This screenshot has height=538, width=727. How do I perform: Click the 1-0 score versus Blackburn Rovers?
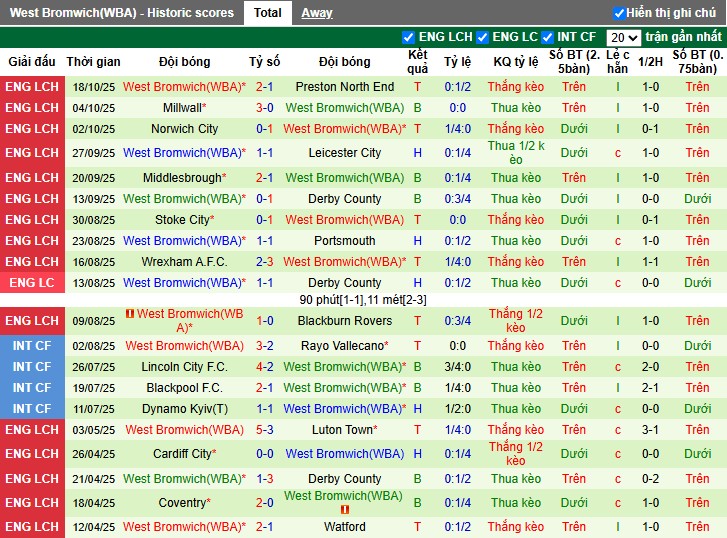[264, 320]
